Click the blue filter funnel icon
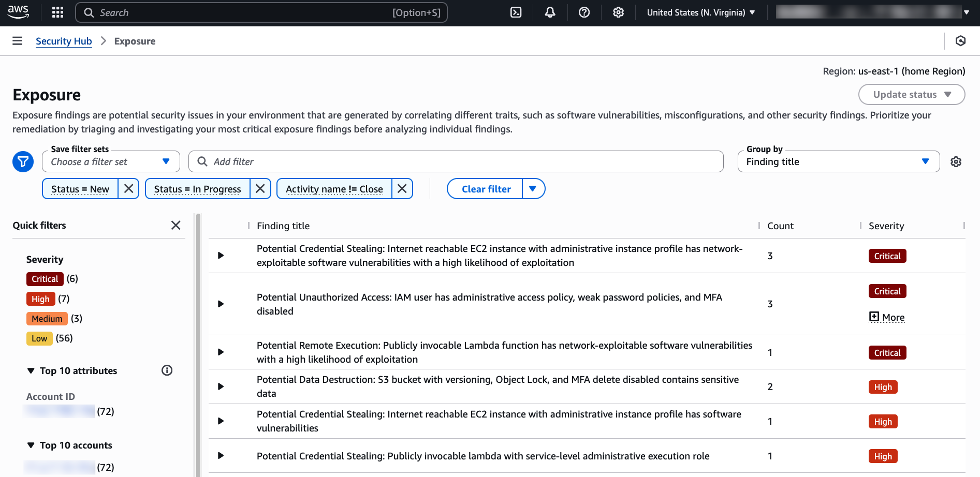Screen dimensions: 980x477 tap(23, 162)
